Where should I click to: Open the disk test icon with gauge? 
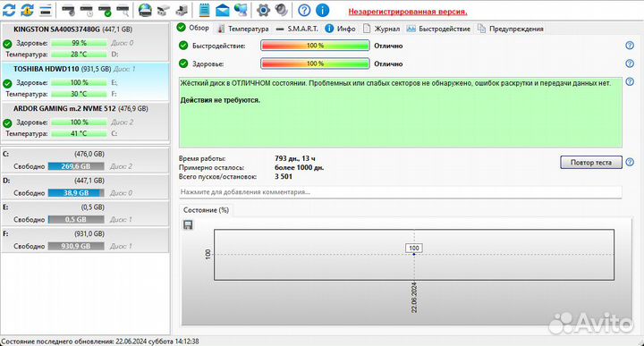[68, 10]
